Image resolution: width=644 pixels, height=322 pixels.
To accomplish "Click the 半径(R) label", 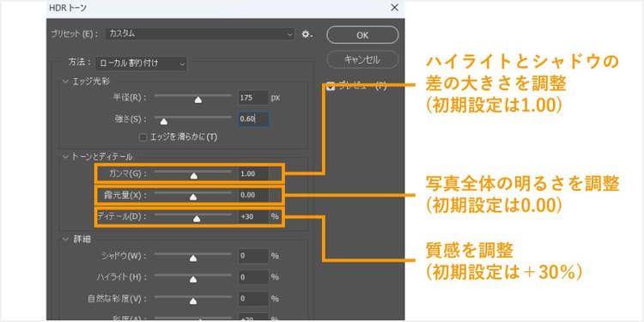I will 131,98.
